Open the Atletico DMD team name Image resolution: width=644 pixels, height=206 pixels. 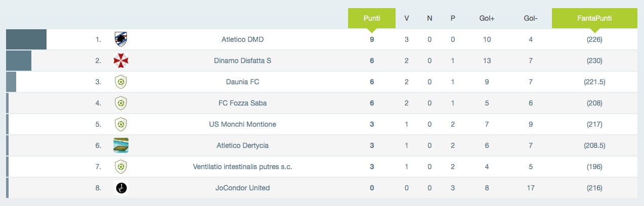[243, 39]
